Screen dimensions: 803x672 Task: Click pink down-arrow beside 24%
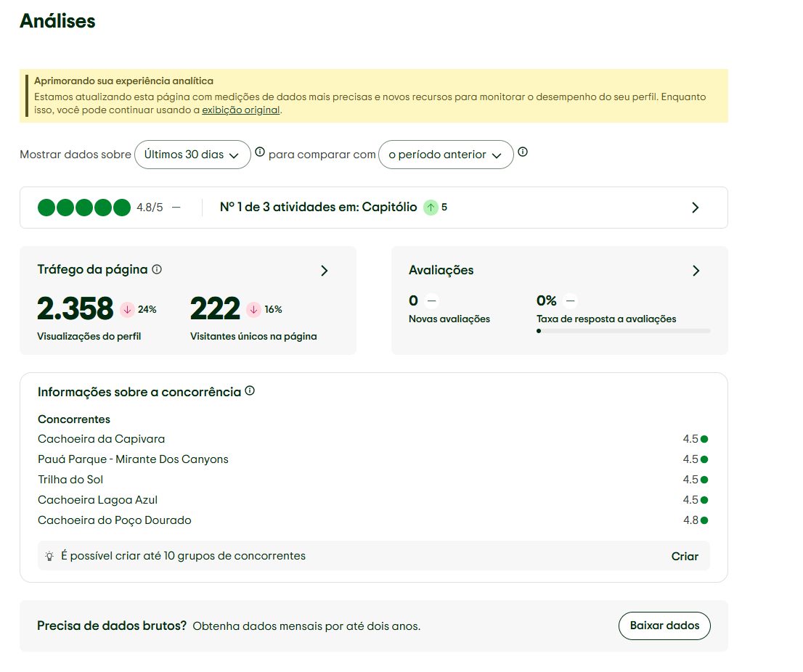[127, 309]
